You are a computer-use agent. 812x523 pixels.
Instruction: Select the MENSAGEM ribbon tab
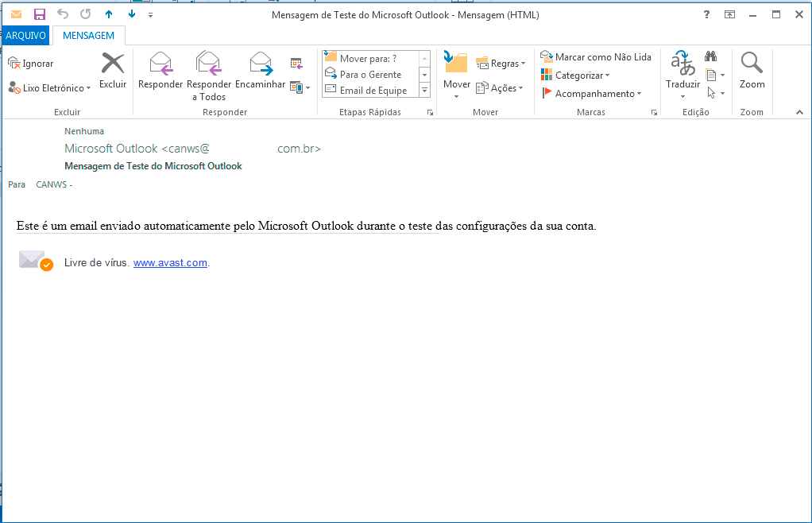click(88, 35)
